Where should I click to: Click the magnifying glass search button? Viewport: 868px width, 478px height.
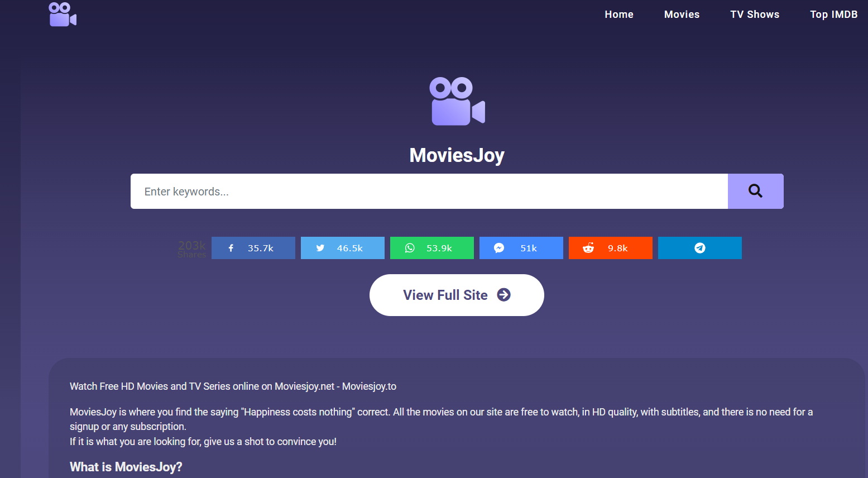pos(756,192)
